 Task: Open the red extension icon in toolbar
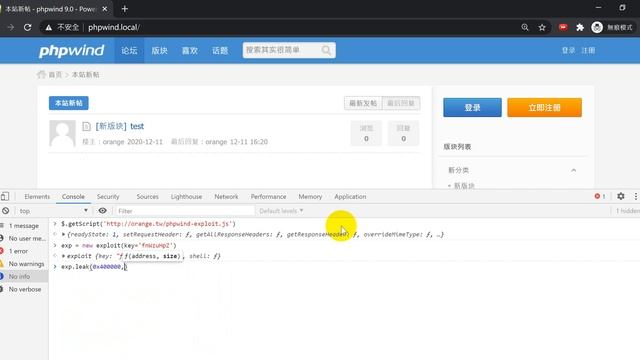563,27
